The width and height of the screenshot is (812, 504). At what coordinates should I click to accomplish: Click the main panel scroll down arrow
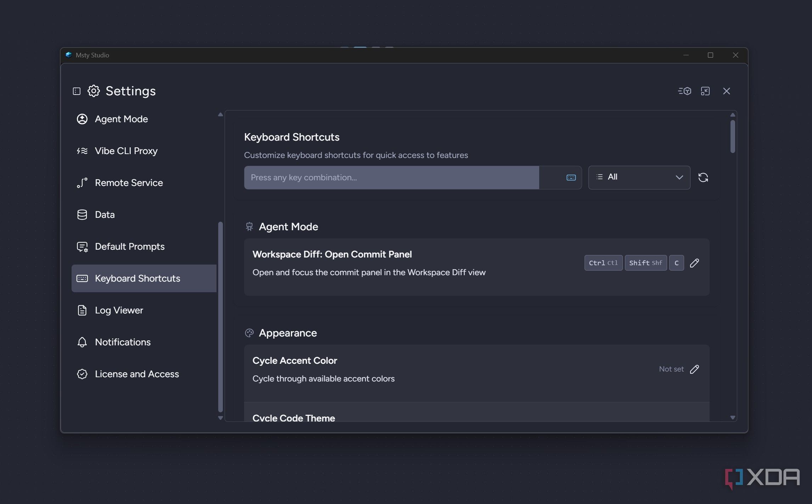coord(733,418)
